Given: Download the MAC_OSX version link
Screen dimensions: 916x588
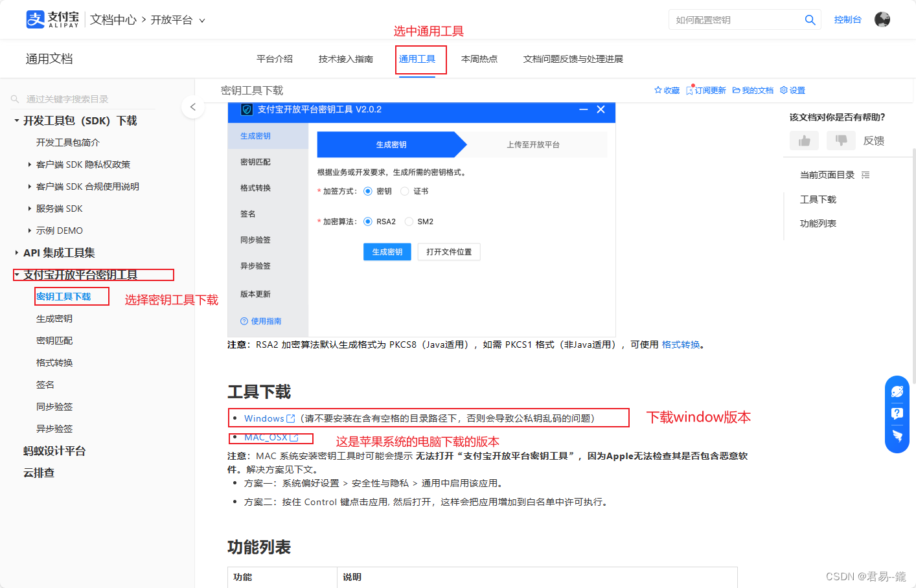Looking at the screenshot, I should point(266,438).
